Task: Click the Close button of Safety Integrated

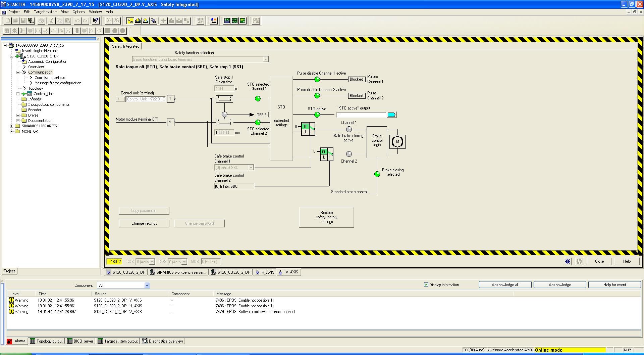Action: pyautogui.click(x=599, y=261)
